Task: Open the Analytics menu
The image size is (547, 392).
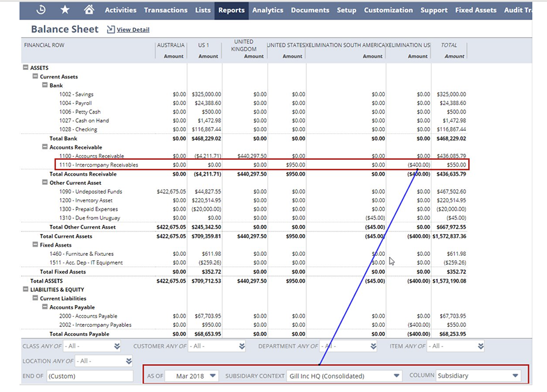Action: [267, 10]
